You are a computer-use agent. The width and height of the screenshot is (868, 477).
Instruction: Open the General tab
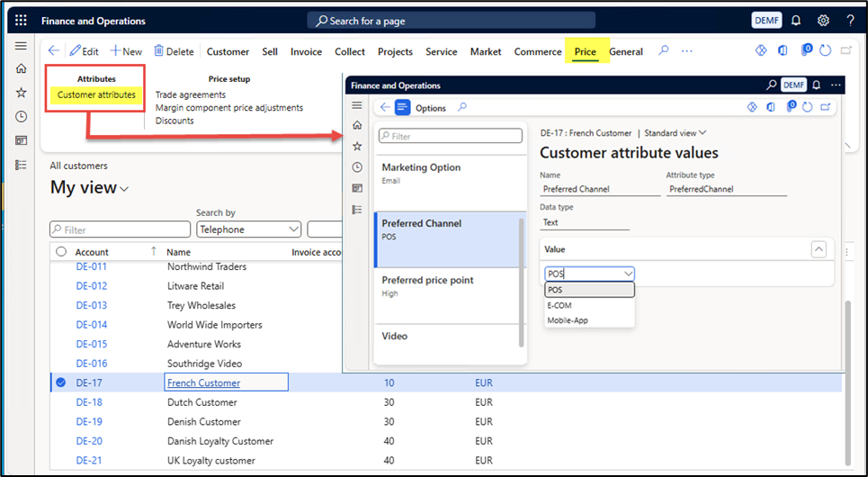(x=626, y=51)
